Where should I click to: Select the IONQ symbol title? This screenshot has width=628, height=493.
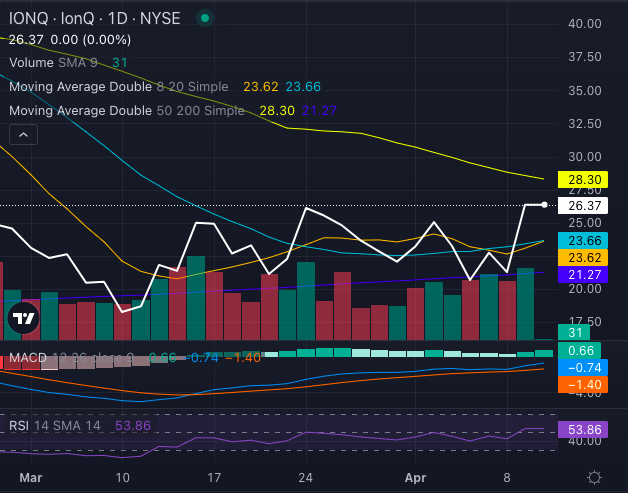click(94, 18)
